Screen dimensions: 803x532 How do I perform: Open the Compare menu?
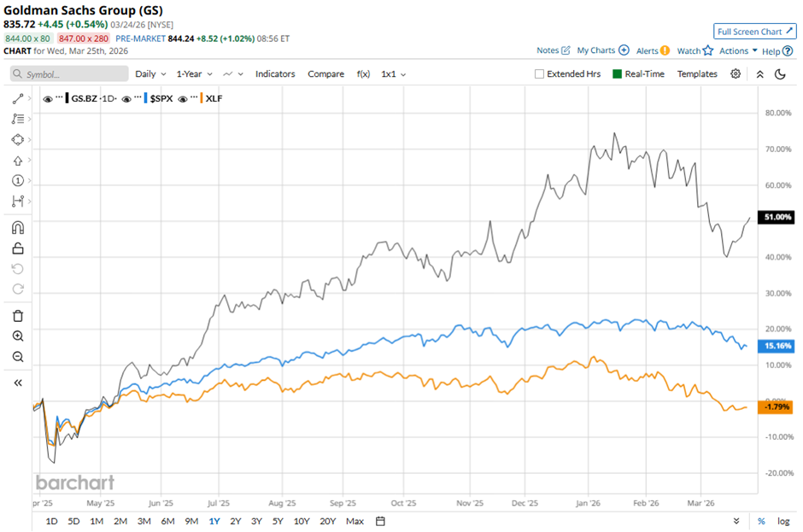(325, 74)
